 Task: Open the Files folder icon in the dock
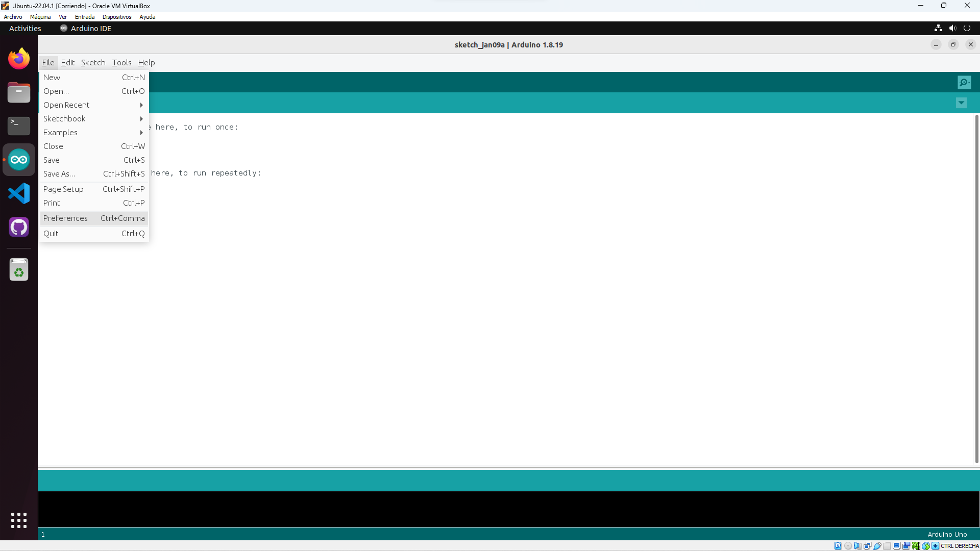(x=18, y=92)
